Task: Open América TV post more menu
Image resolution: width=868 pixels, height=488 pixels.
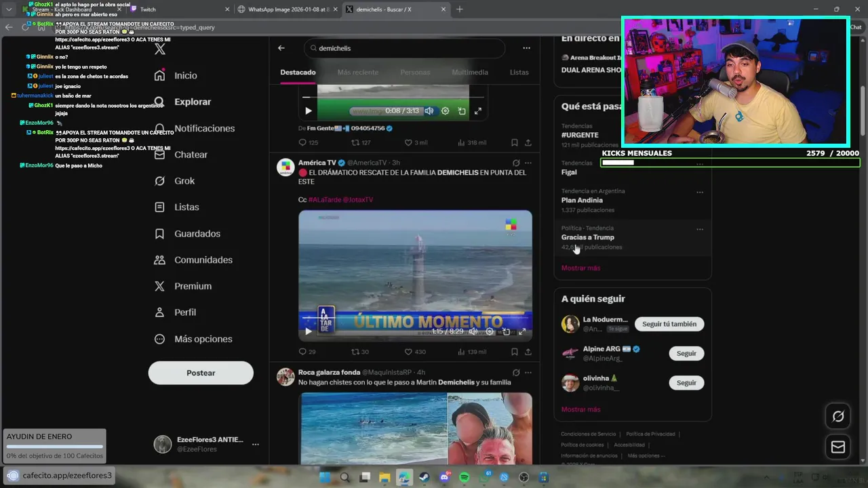Action: [x=528, y=163]
